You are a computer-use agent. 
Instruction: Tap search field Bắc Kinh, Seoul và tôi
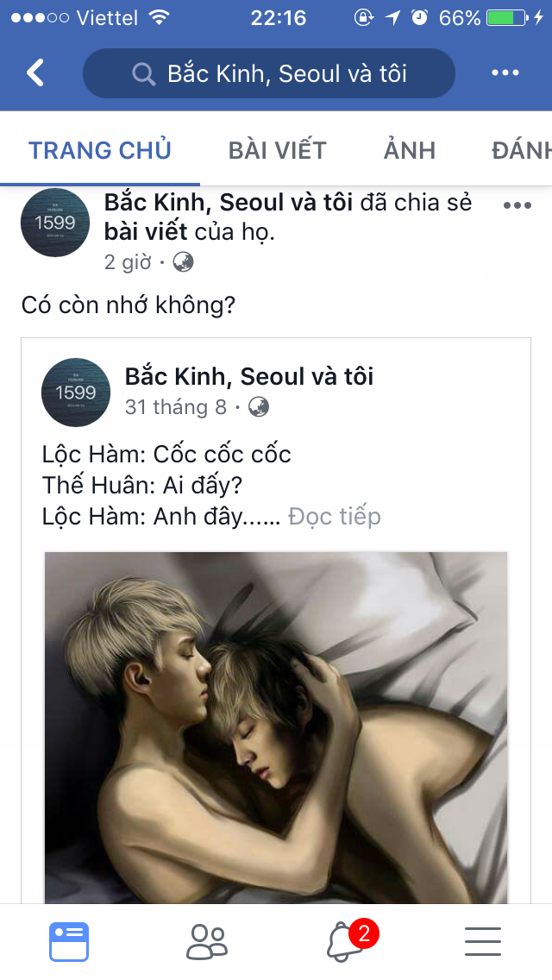point(269,73)
